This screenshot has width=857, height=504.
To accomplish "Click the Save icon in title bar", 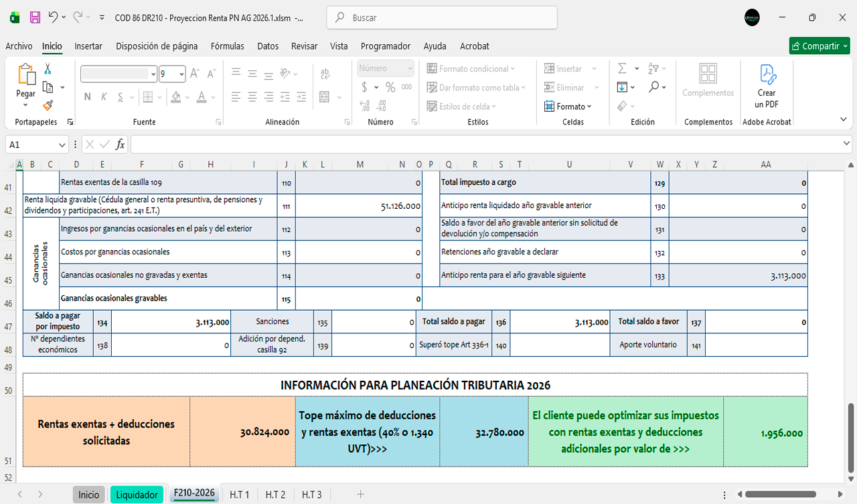I will coord(35,18).
